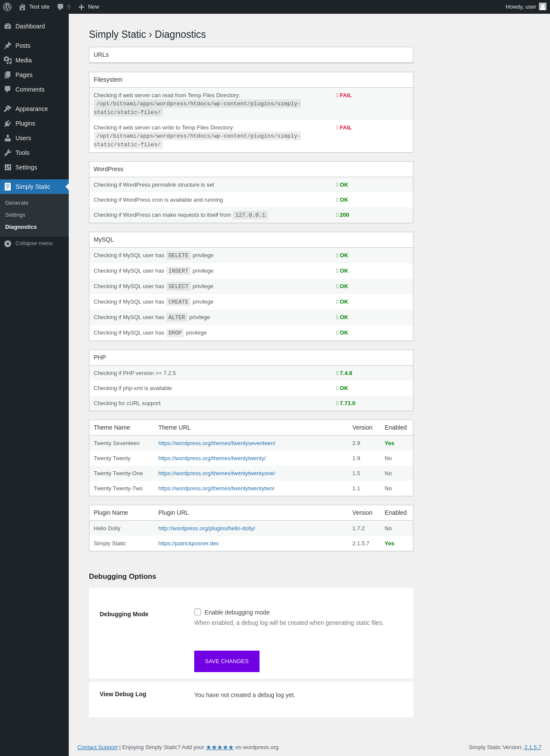550x756 pixels.
Task: Open the Hello Dolly plugin URL
Action: click(207, 529)
